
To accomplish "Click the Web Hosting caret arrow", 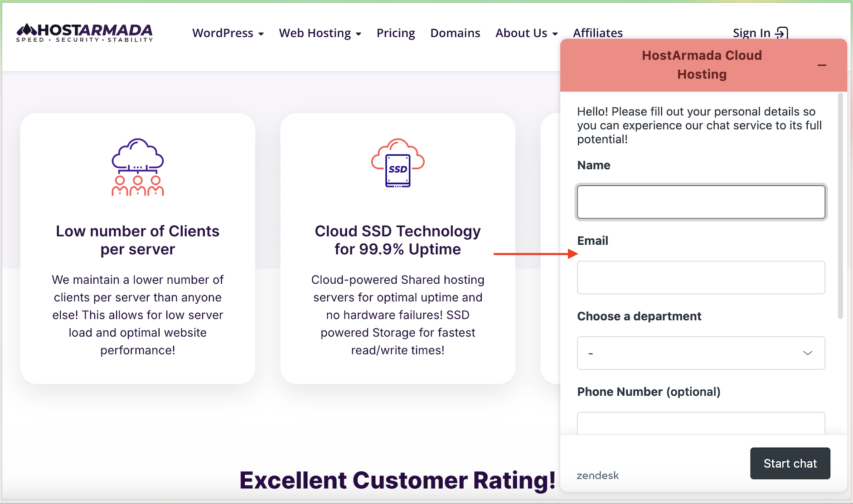I will pyautogui.click(x=359, y=34).
